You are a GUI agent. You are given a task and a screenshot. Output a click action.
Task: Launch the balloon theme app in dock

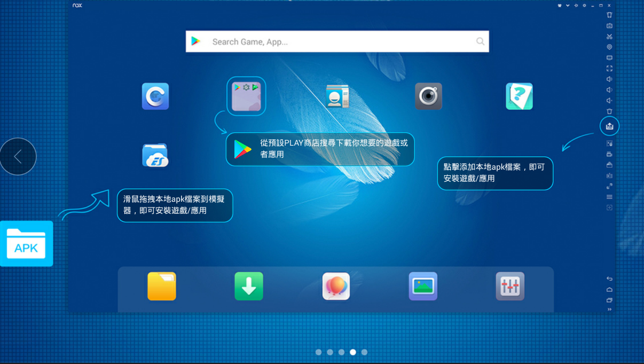click(336, 286)
